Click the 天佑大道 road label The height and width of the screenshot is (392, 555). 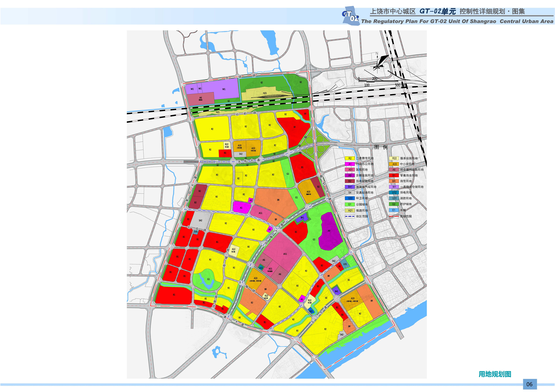click(x=249, y=161)
